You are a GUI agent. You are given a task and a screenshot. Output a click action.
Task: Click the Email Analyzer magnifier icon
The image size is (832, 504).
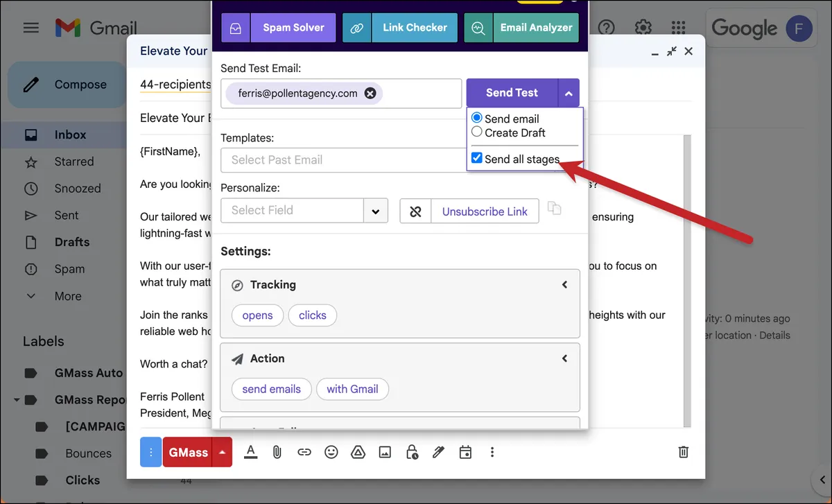478,28
